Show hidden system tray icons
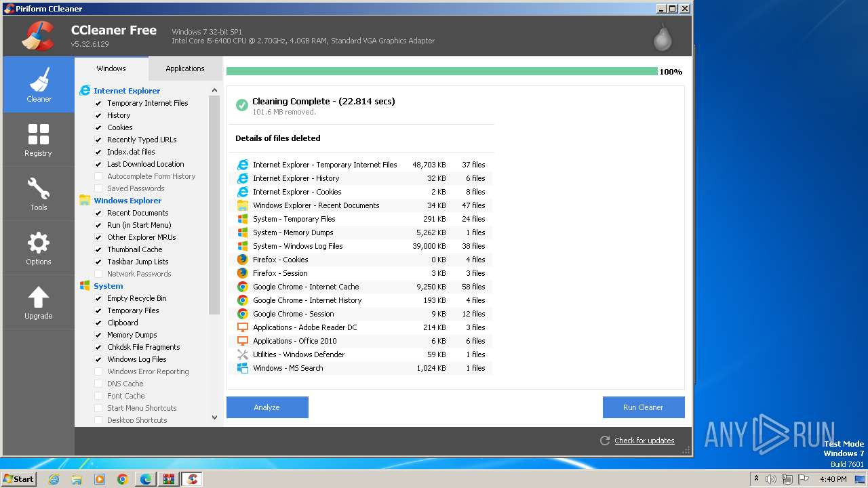This screenshot has height=488, width=868. point(756,479)
